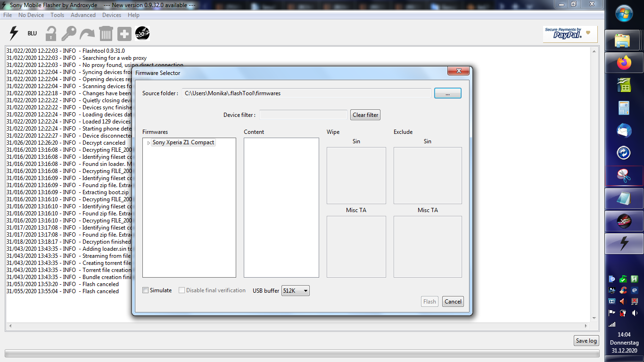Open the Help menu
This screenshot has width=644, height=362.
[133, 15]
